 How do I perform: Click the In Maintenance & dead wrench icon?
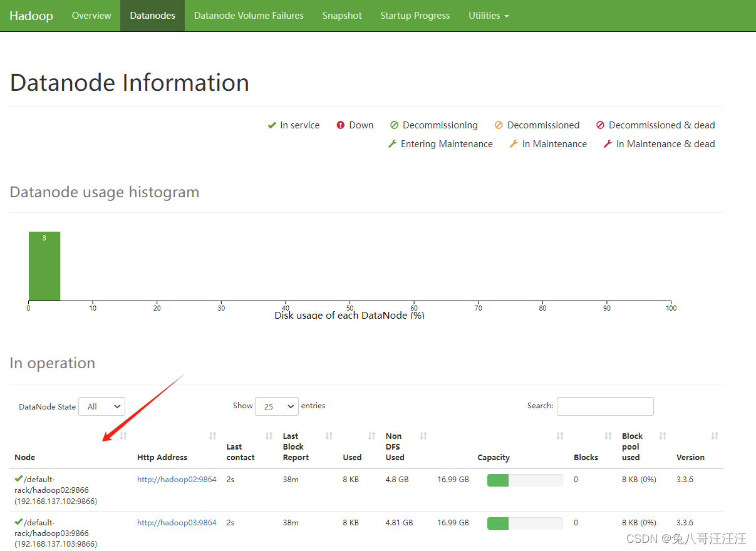coord(608,144)
